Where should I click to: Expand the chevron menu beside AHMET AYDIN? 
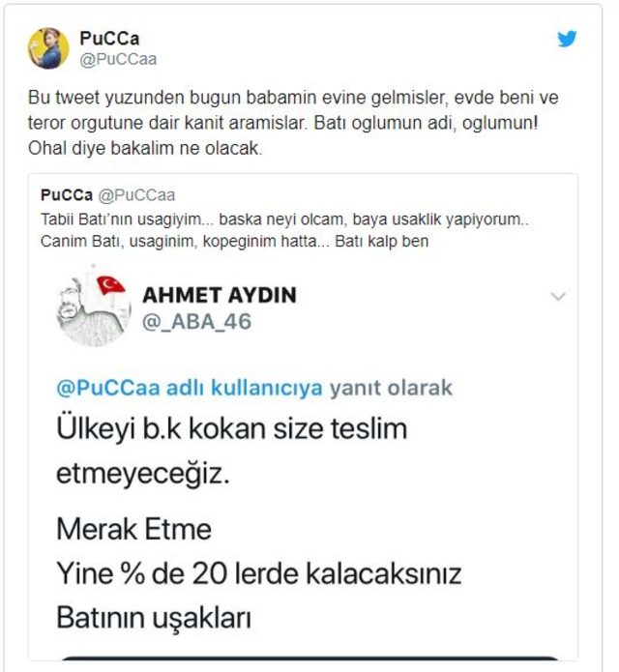point(558,296)
